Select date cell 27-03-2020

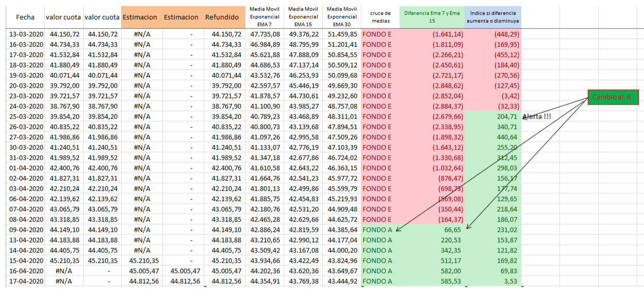click(26, 137)
